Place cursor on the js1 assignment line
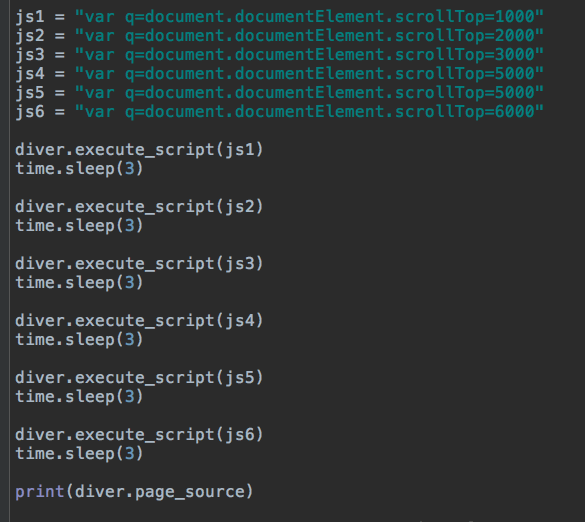 coord(279,17)
